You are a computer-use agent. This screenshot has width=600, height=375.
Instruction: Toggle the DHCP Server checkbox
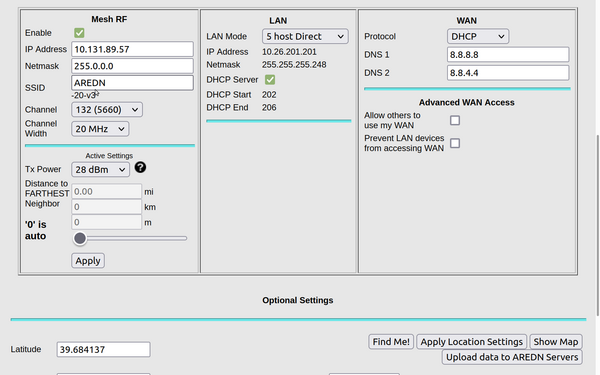pyautogui.click(x=270, y=80)
